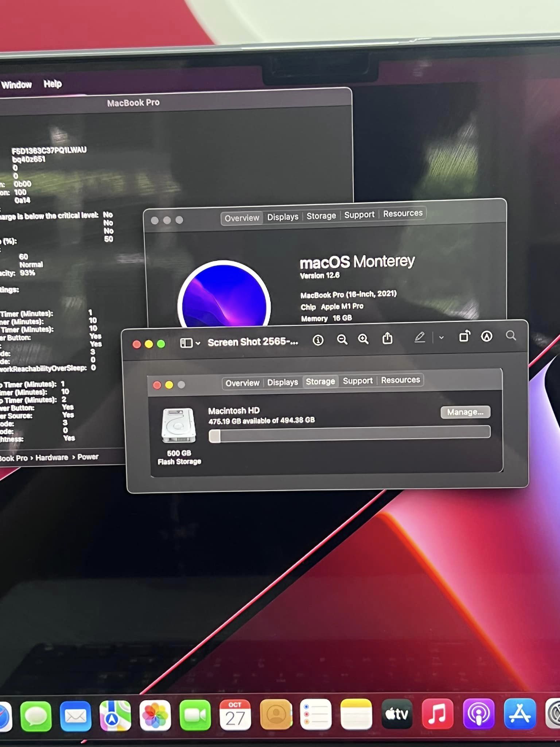Toggle the Highlight pen tool in Preview

[x=420, y=337]
